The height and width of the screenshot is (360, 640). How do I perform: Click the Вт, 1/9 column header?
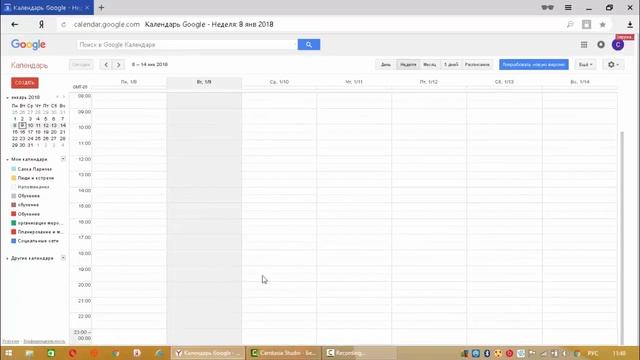pyautogui.click(x=204, y=82)
